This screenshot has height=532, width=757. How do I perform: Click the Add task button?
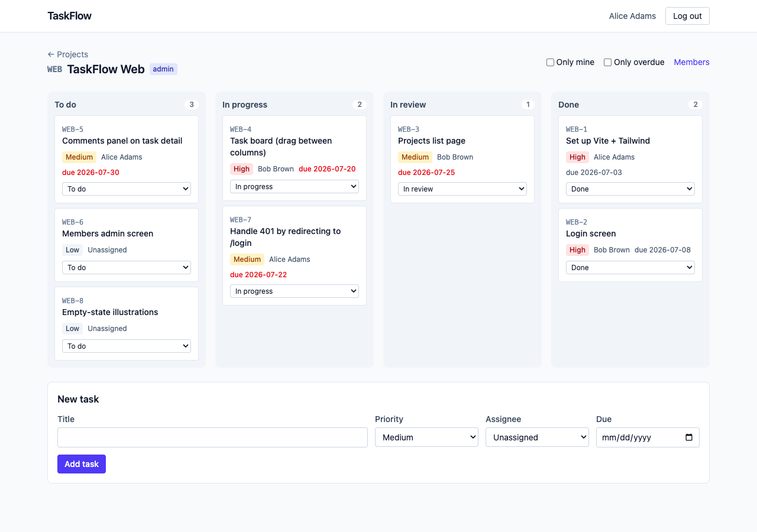click(x=82, y=464)
